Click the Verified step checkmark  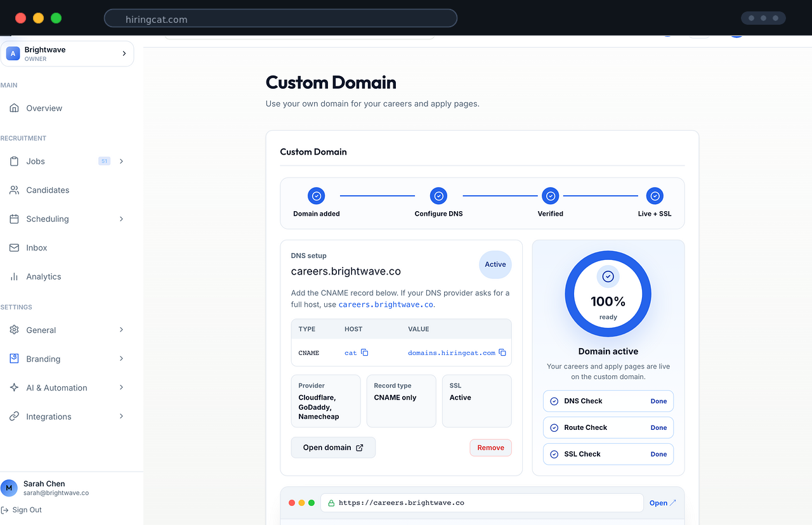tap(550, 196)
